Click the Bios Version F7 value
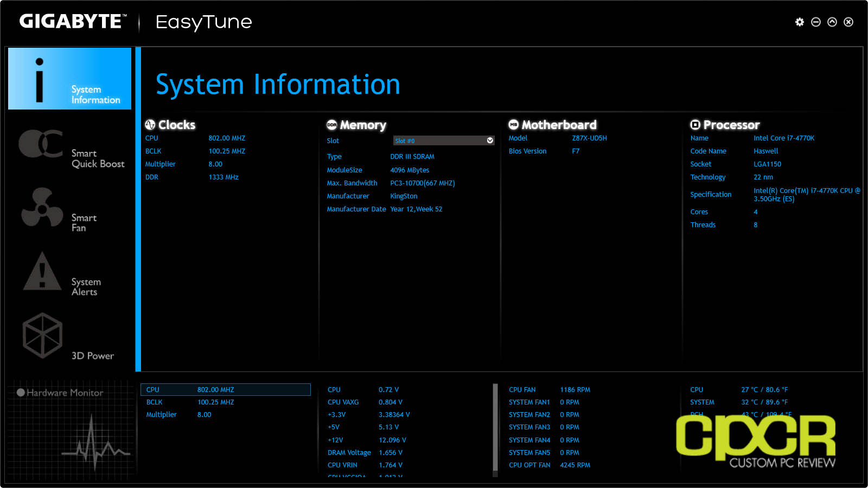The image size is (868, 488). tap(576, 151)
